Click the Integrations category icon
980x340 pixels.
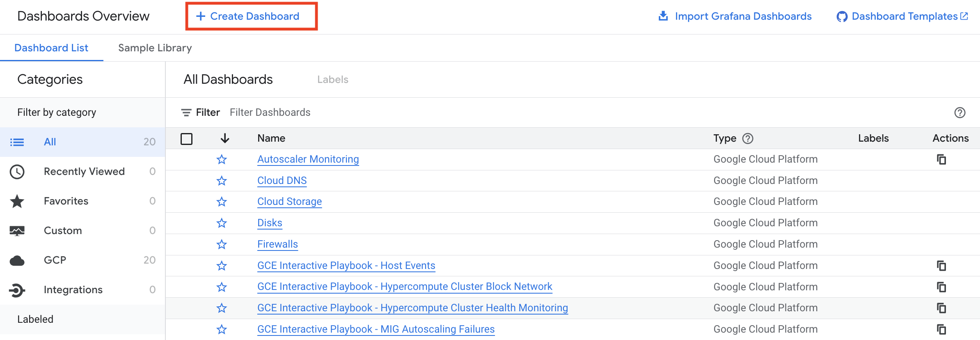pos(17,290)
